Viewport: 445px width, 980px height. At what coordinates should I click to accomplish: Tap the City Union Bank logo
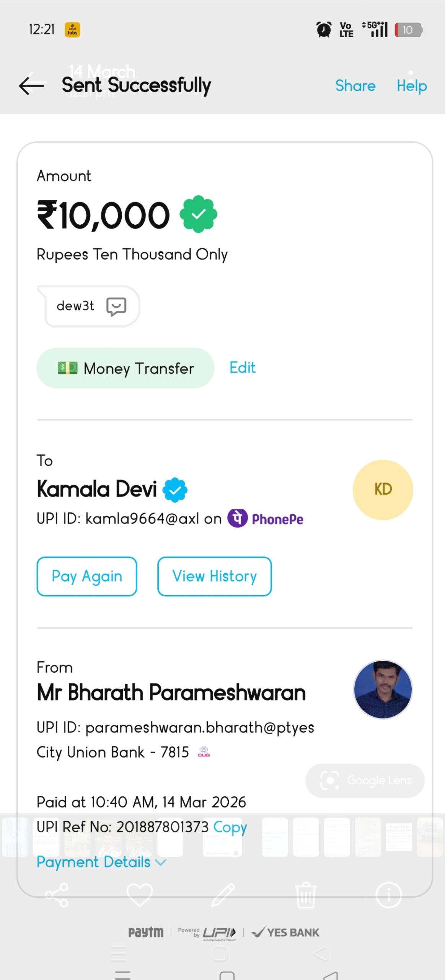point(204,752)
